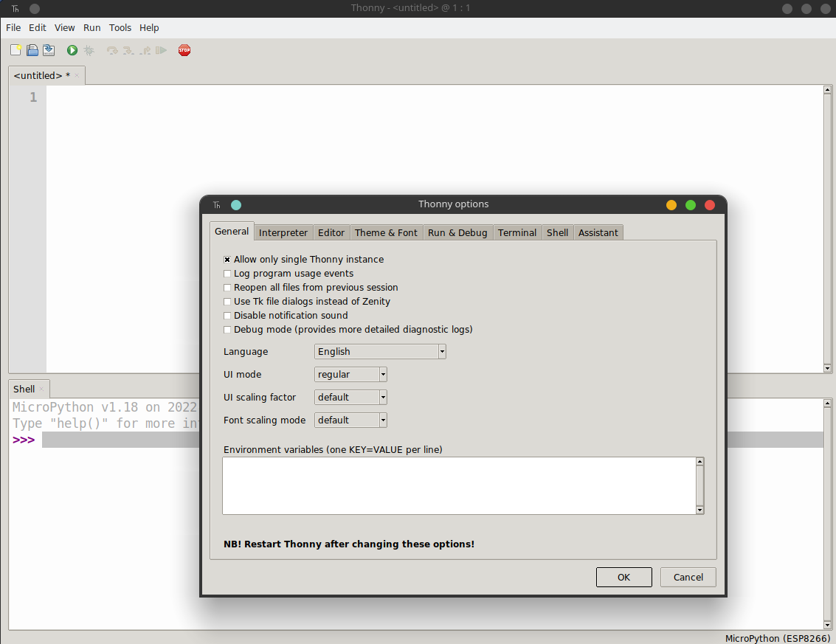Enable Use Tk file dialogs instead of Zenity
836x644 pixels.
(227, 302)
